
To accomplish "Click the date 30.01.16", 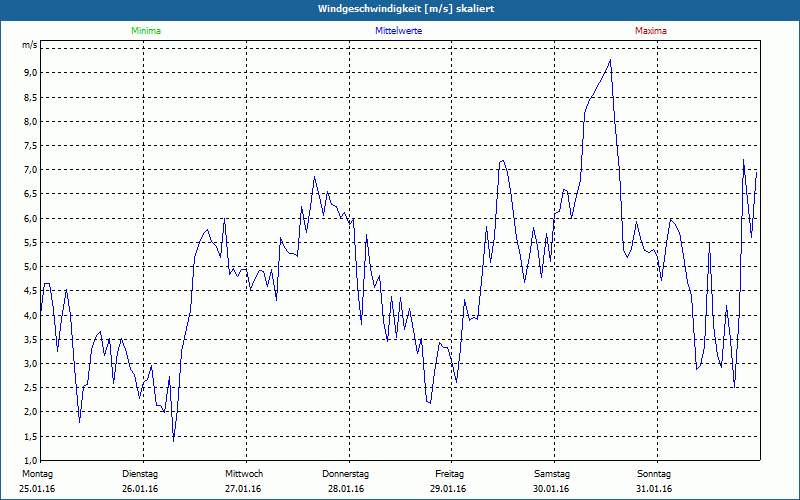I will point(551,489).
